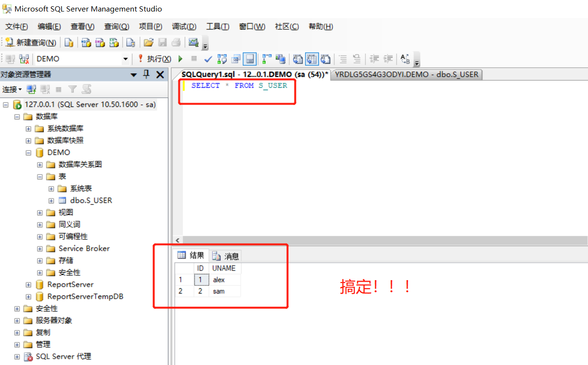Toggle include actual execution plan
Image resolution: width=588 pixels, height=365 pixels.
tap(267, 59)
